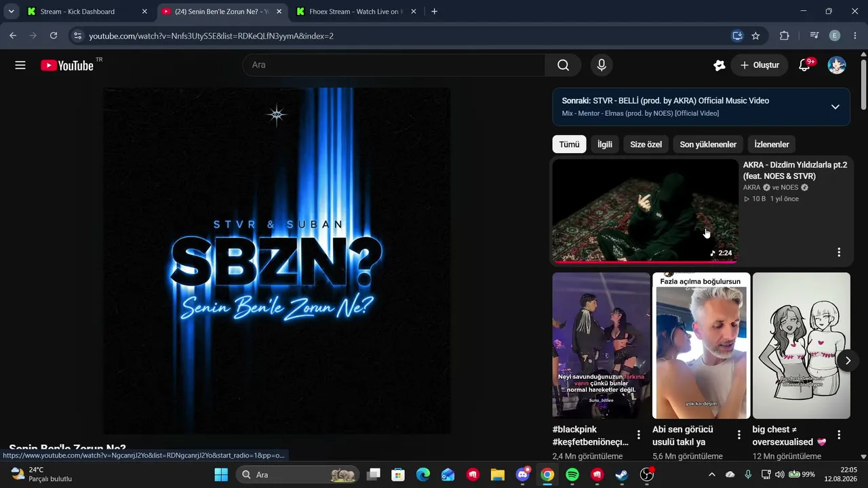Select the Size özel filter chip
This screenshot has height=488, width=868.
click(x=646, y=144)
